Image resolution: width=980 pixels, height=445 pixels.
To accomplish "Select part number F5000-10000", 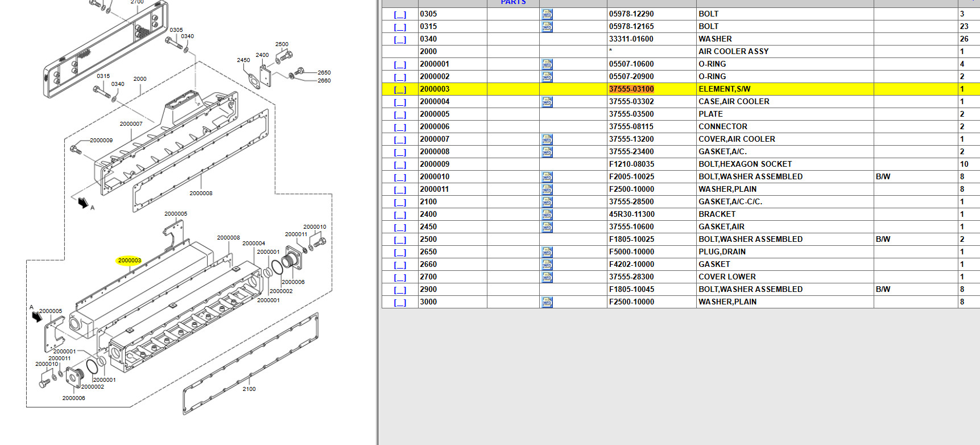I will (631, 252).
